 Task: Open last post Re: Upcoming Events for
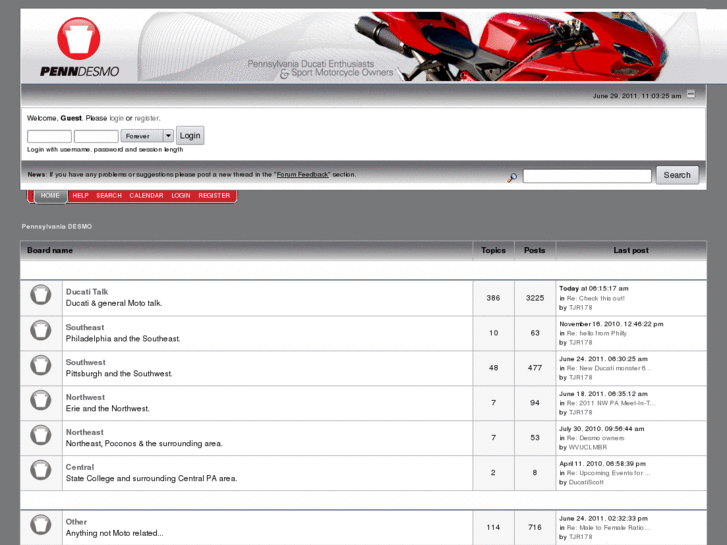click(x=608, y=473)
